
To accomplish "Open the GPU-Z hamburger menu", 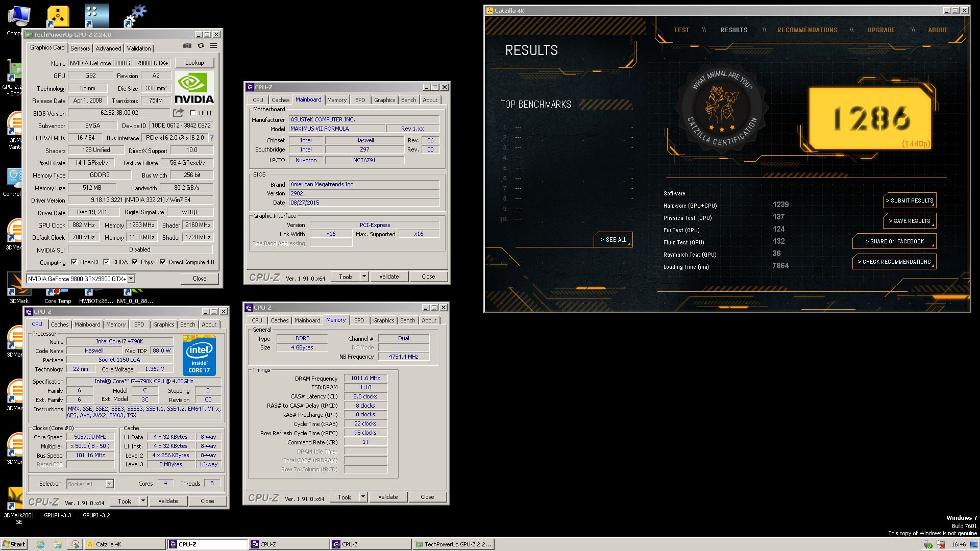I will click(213, 45).
